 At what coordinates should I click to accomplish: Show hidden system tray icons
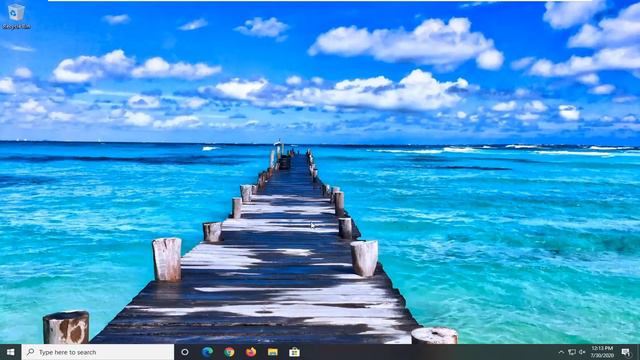click(x=561, y=352)
